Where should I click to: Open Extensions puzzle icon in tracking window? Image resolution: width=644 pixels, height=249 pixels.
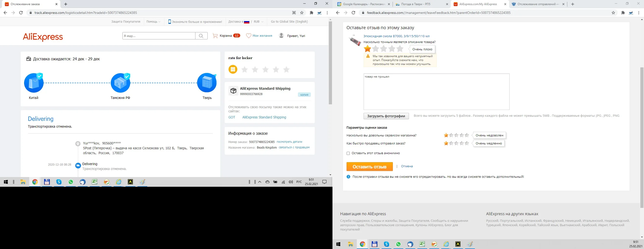point(312,13)
